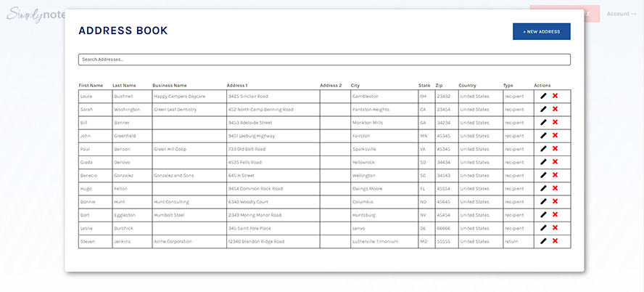The width and height of the screenshot is (644, 292).
Task: Delete Leslie Burchick's address entry
Action: click(555, 227)
